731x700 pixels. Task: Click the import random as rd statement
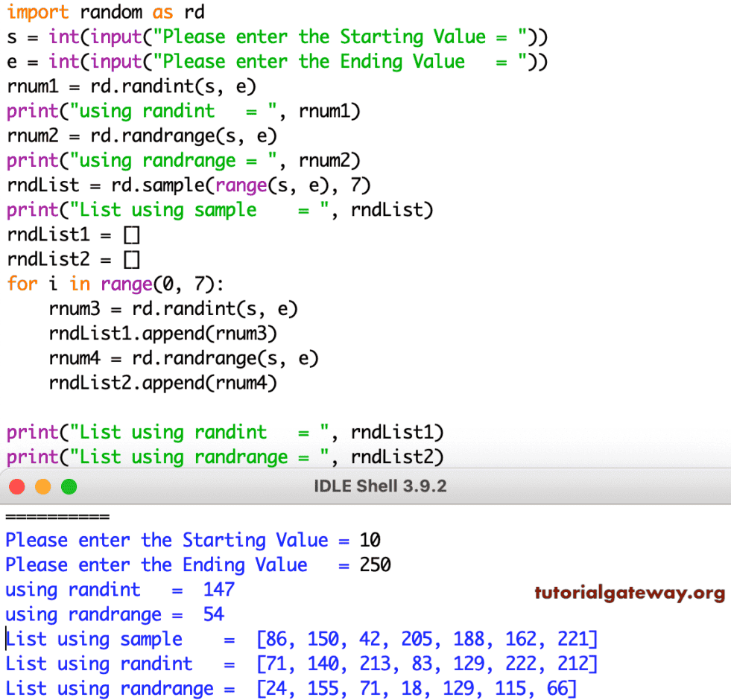coord(101,12)
